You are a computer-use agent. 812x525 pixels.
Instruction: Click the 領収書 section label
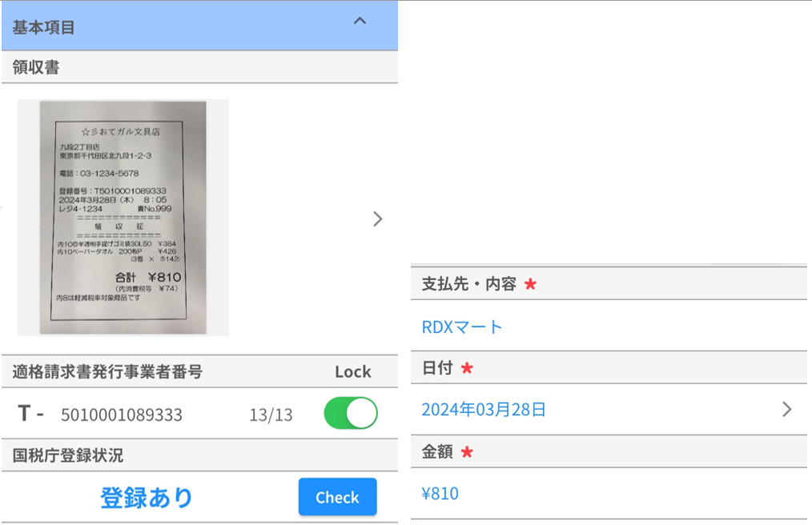tap(36, 67)
